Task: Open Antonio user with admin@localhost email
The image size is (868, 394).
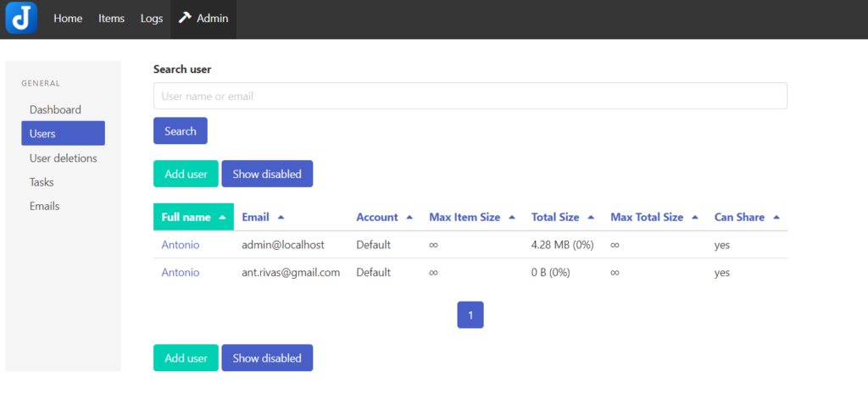Action: tap(181, 245)
